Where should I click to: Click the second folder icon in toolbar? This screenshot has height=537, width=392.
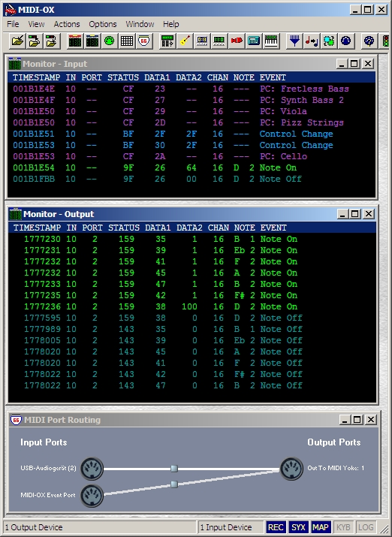pyautogui.click(x=35, y=41)
